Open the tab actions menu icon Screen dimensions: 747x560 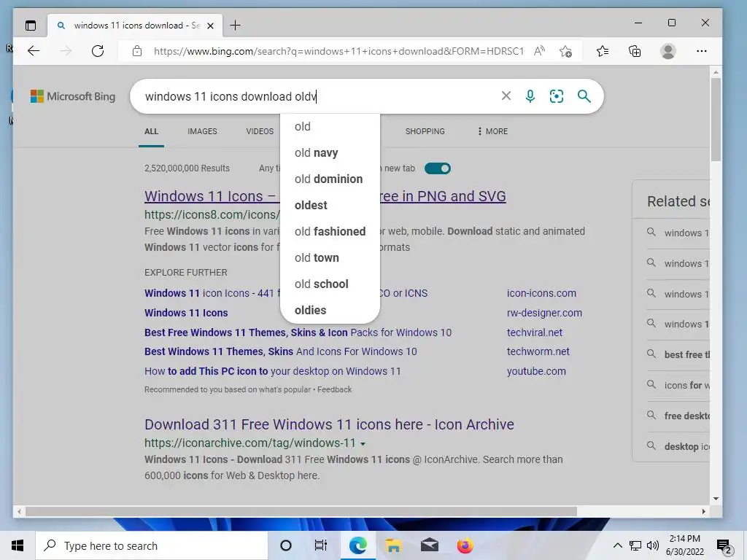(x=31, y=26)
